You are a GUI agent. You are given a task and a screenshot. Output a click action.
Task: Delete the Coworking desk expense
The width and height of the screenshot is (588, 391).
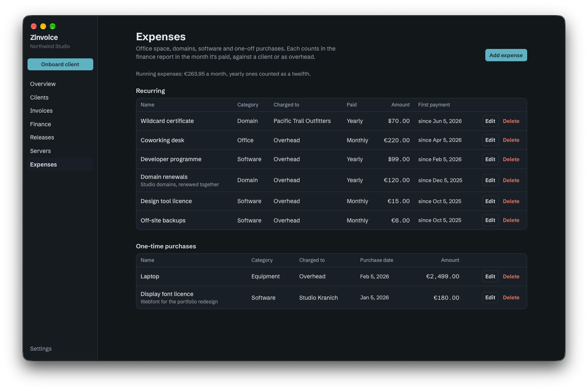click(x=511, y=140)
